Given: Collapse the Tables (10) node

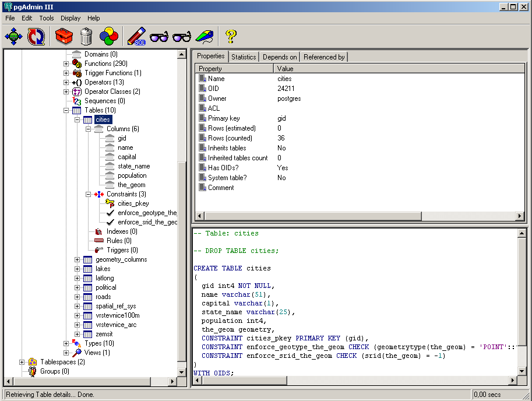Looking at the screenshot, I should pyautogui.click(x=66, y=110).
